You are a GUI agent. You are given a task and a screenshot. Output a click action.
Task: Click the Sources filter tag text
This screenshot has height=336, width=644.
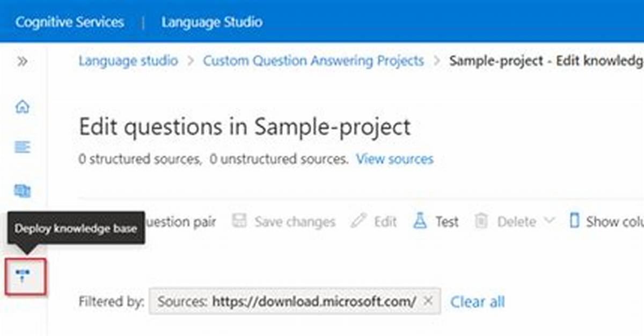click(287, 302)
